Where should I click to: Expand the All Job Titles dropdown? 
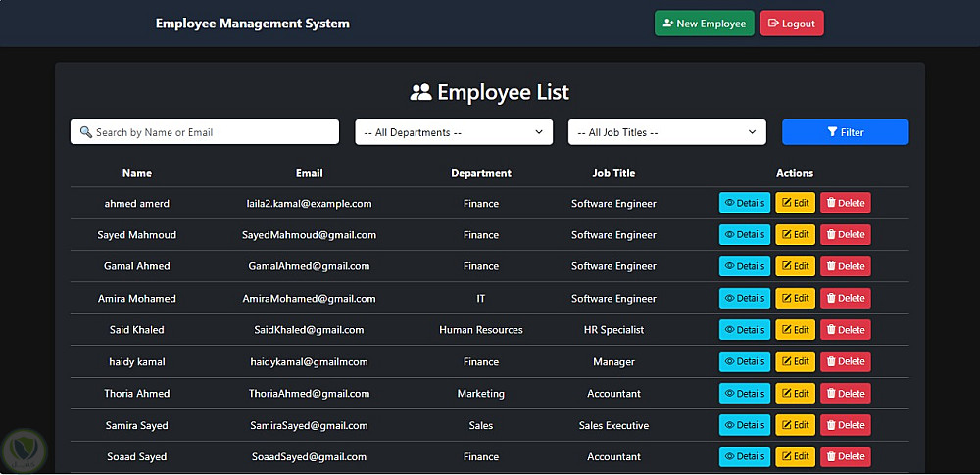click(x=667, y=132)
